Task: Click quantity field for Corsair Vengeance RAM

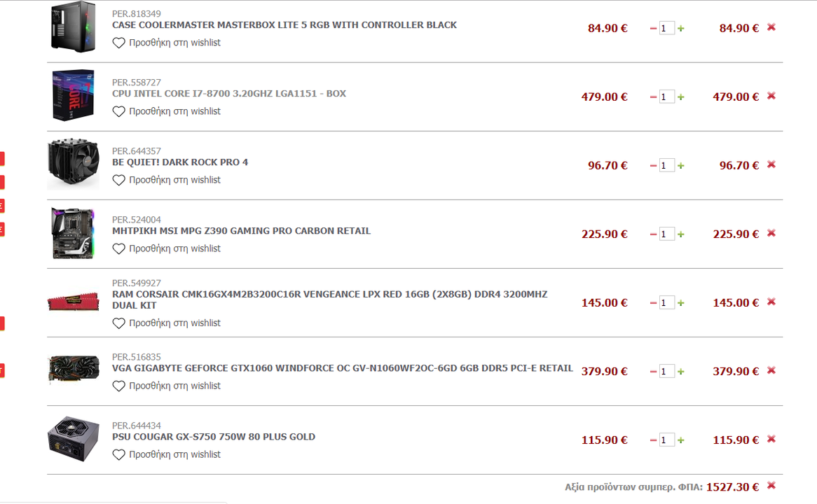Action: coord(666,302)
